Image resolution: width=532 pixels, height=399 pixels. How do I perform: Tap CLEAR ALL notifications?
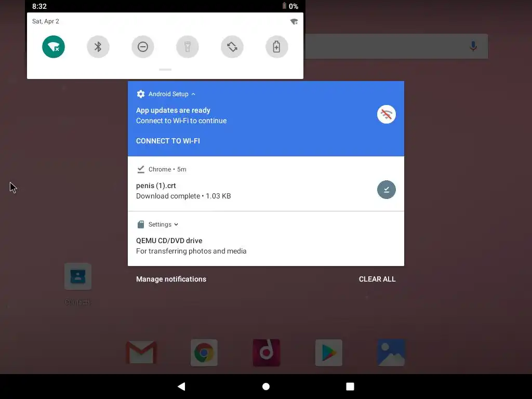(x=377, y=279)
